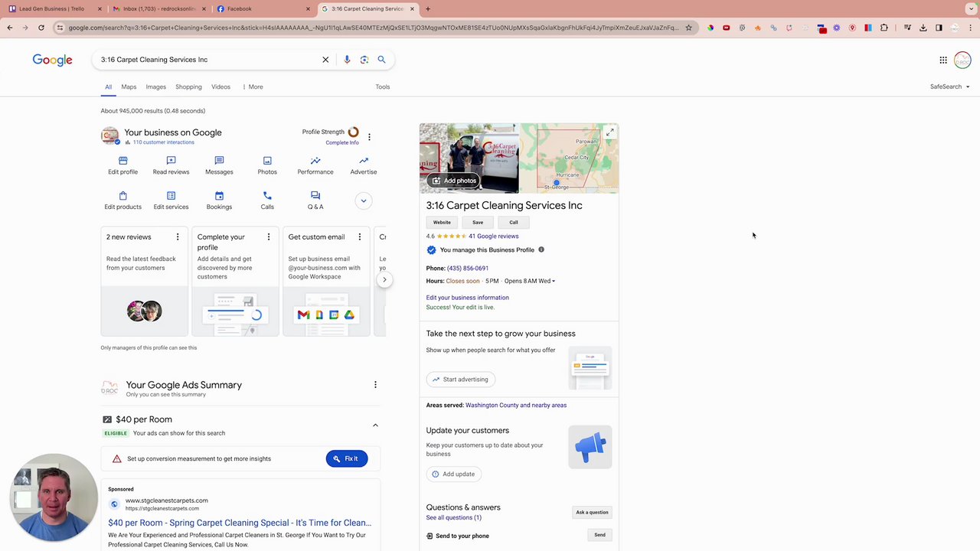Click the Advertise icon

(364, 161)
